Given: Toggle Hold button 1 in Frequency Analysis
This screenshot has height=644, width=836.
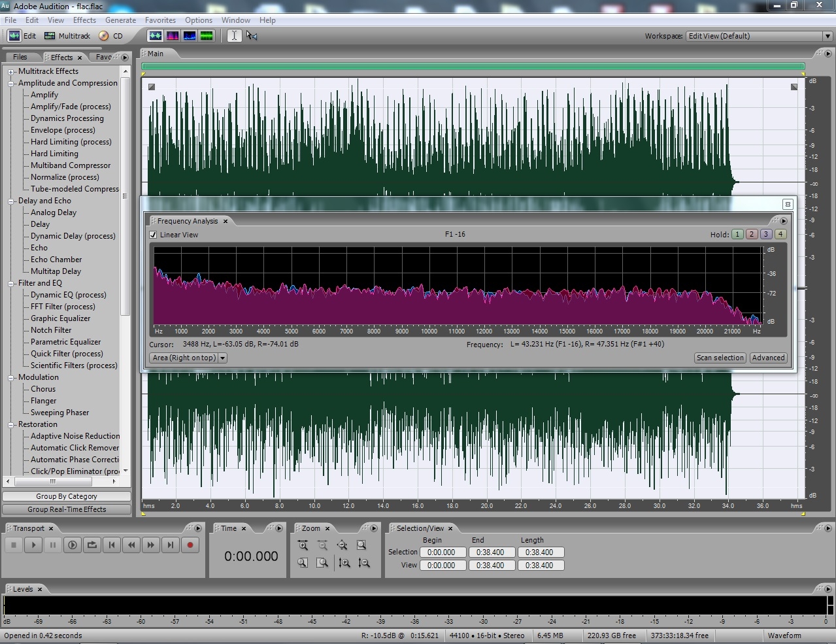Looking at the screenshot, I should (737, 234).
